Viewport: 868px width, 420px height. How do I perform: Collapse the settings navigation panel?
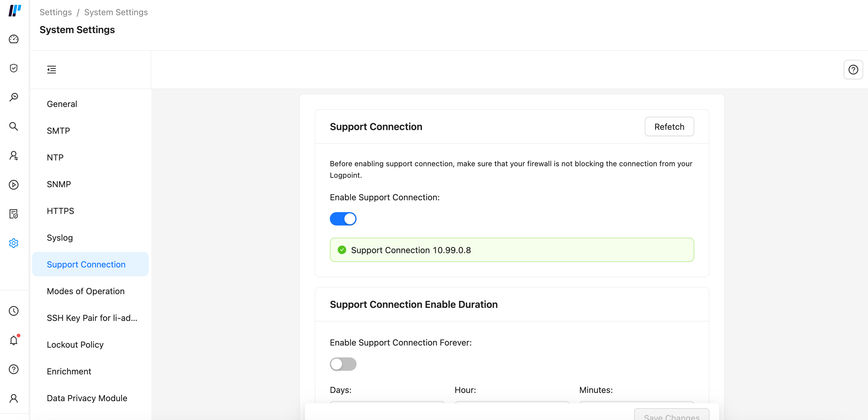coord(52,69)
